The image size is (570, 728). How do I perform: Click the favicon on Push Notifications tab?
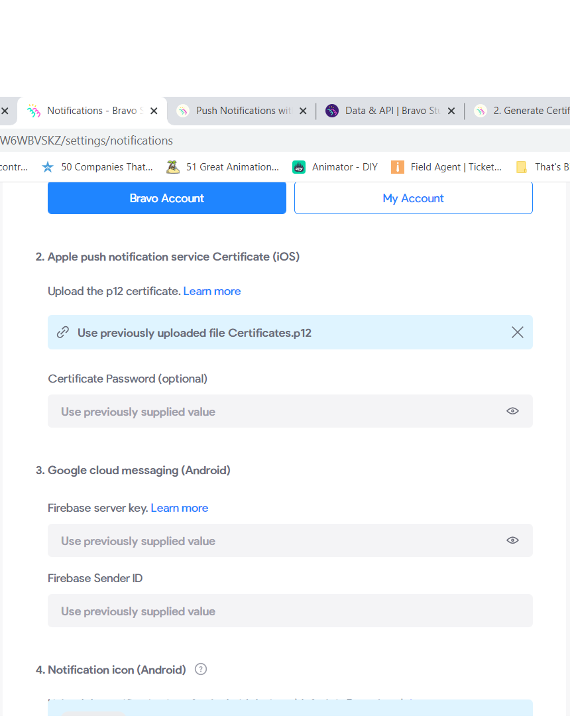point(183,111)
